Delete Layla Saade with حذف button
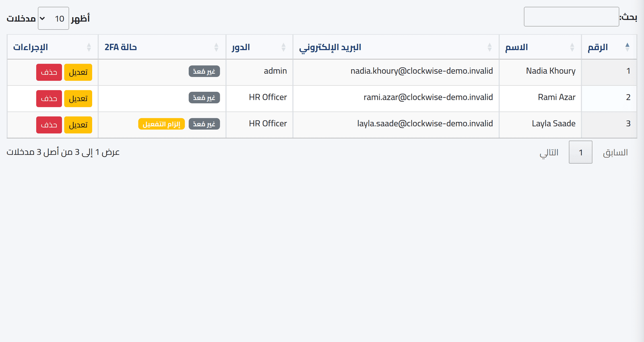 (49, 125)
